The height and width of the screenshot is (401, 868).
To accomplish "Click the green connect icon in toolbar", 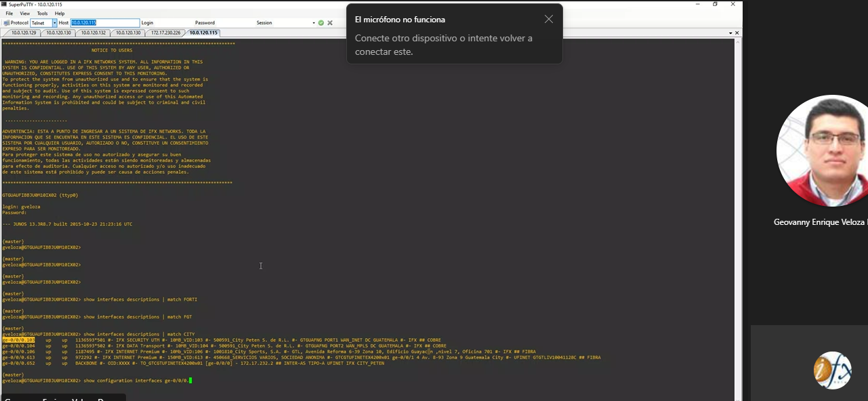I will point(321,23).
